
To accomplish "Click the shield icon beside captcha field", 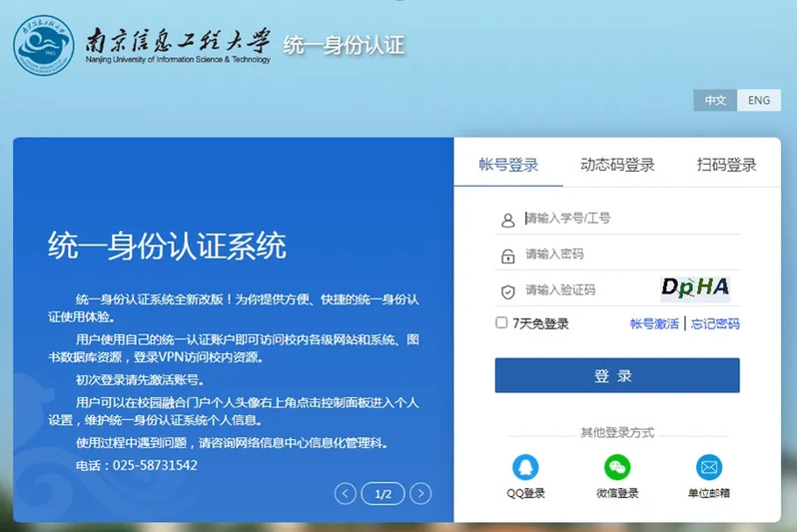I will 507,291.
